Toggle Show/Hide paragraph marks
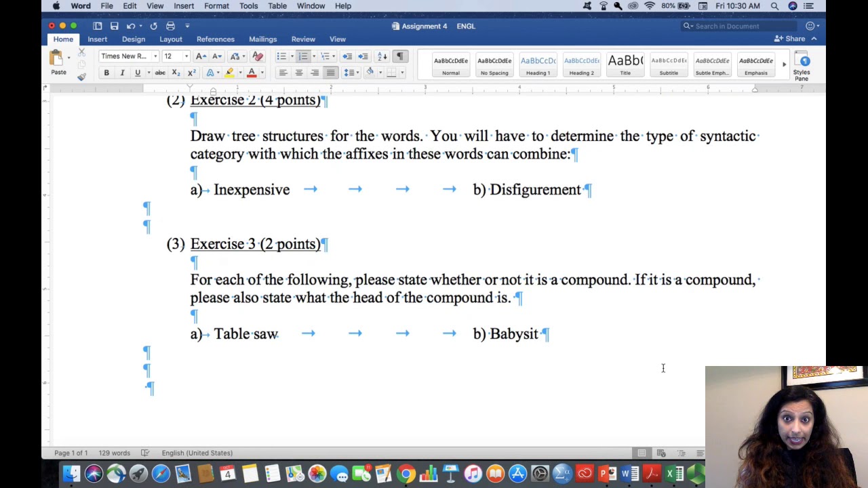The width and height of the screenshot is (868, 488). (x=400, y=56)
